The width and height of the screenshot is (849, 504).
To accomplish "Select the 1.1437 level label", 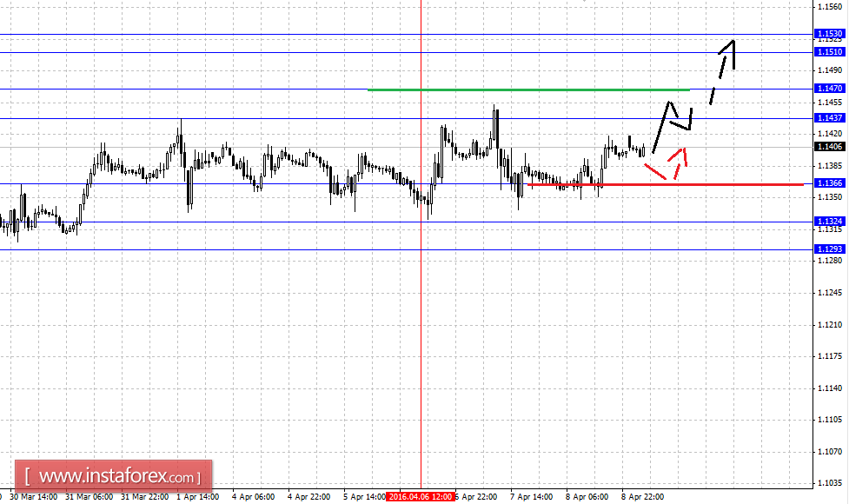I will click(x=830, y=118).
